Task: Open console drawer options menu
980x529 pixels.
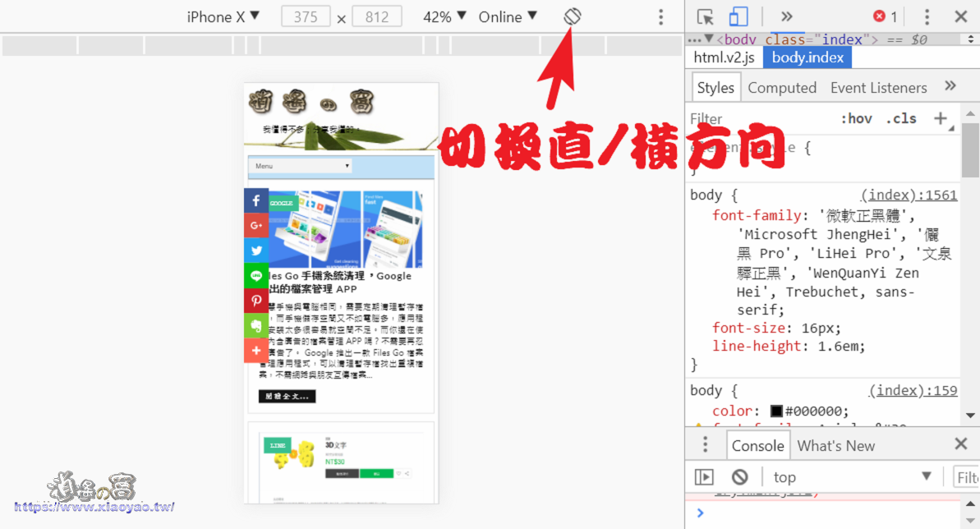Action: tap(706, 444)
